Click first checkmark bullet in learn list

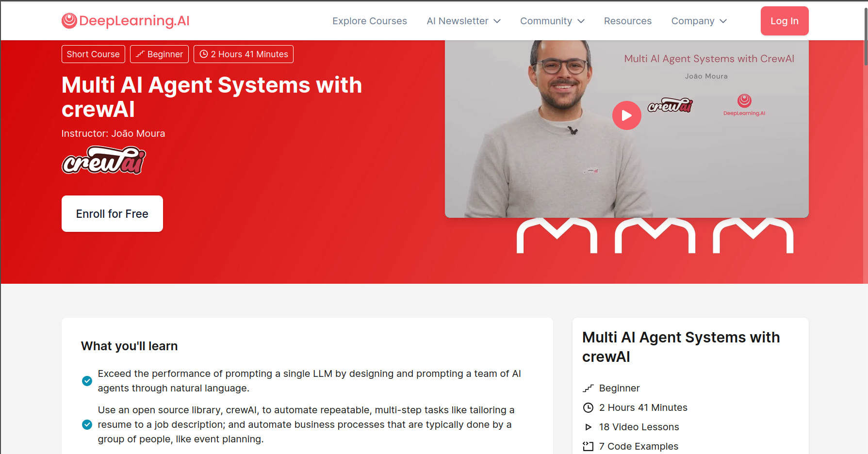point(87,381)
